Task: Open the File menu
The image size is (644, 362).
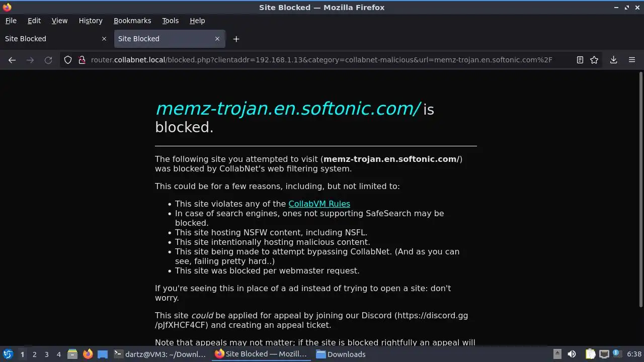Action: (x=11, y=21)
